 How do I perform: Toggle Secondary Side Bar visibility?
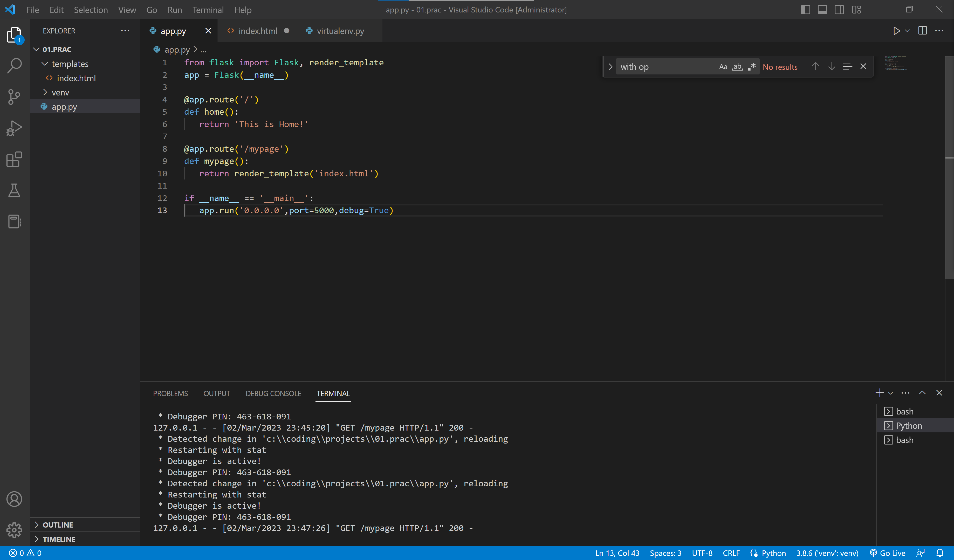pyautogui.click(x=839, y=10)
